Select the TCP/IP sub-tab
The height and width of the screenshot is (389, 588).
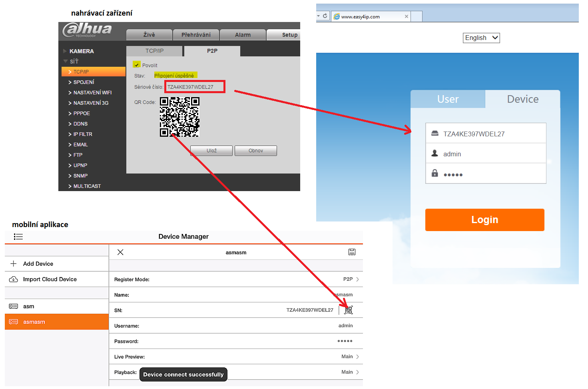[154, 51]
